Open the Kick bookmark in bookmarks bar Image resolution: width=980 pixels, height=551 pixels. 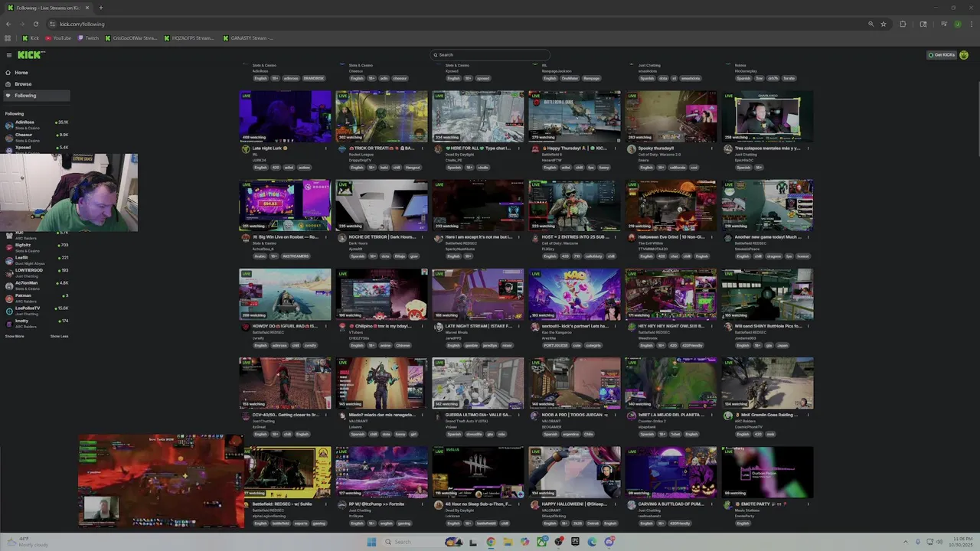(x=31, y=38)
